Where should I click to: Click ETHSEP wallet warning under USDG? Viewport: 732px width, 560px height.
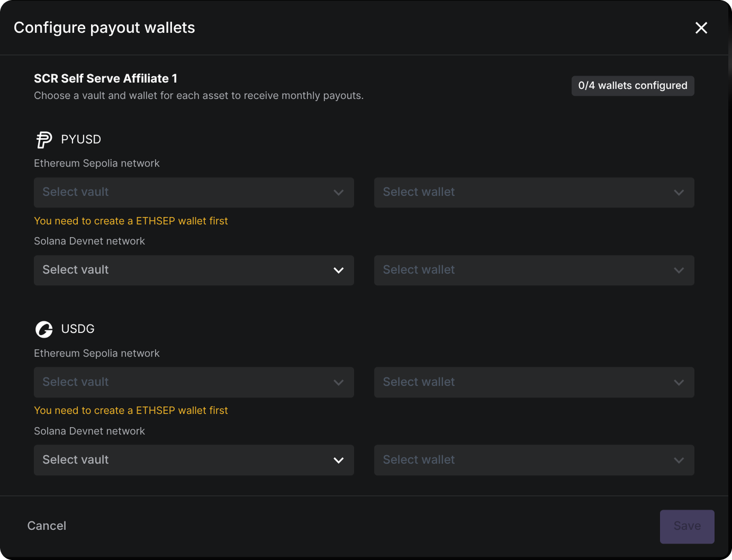(x=131, y=410)
